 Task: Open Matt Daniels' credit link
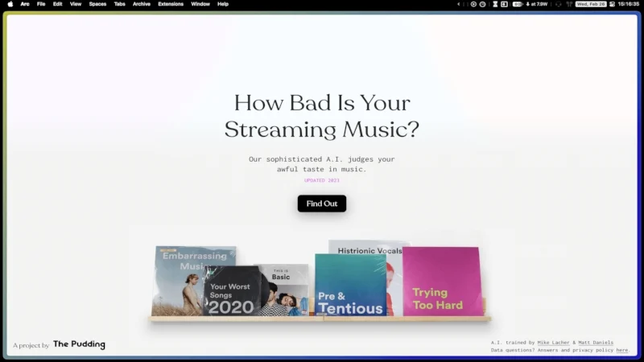595,343
